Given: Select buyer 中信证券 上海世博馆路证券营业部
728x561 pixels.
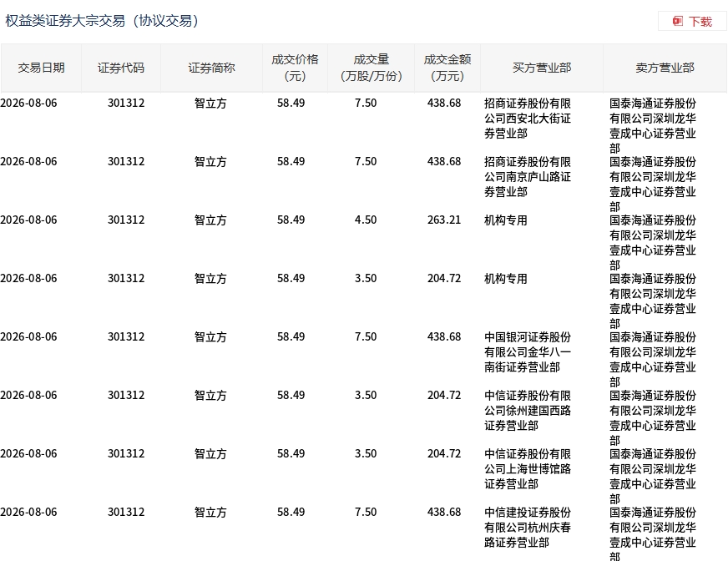Looking at the screenshot, I should 528,469.
